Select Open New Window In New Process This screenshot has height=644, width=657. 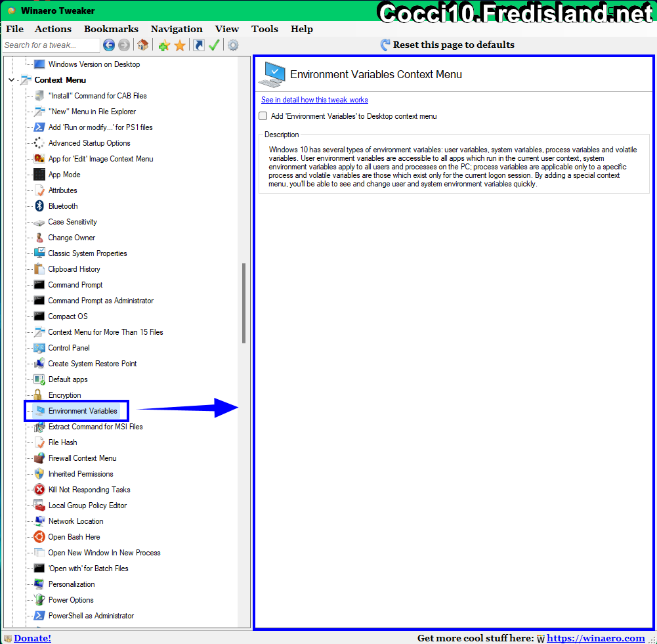[x=104, y=553]
